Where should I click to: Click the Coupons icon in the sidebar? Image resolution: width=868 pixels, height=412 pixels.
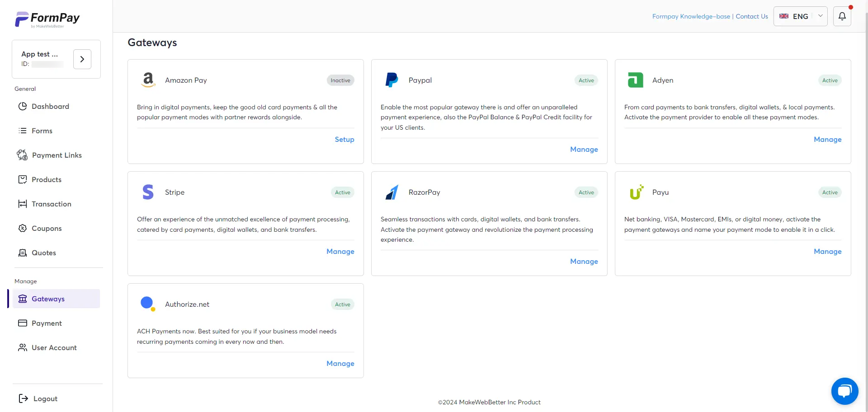click(x=22, y=228)
